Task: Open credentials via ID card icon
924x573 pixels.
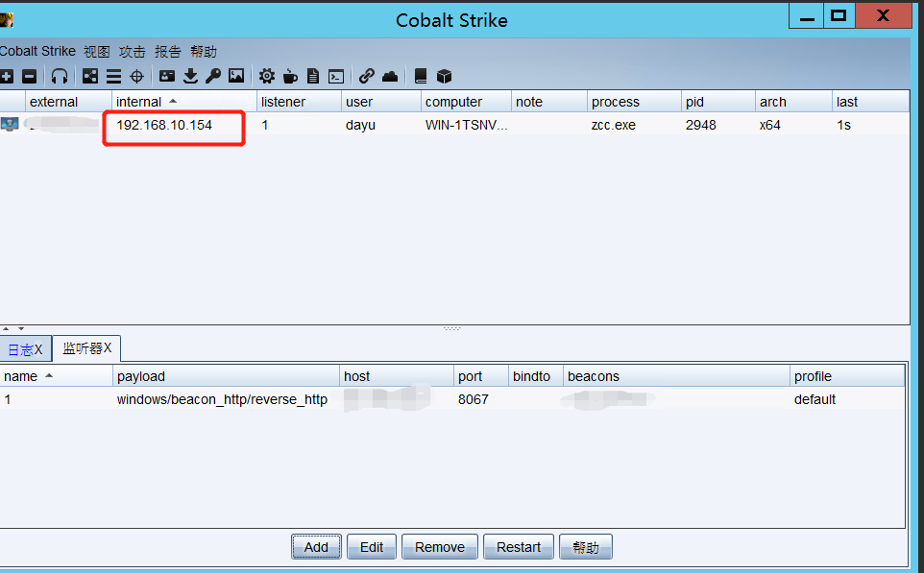Action: 167,76
